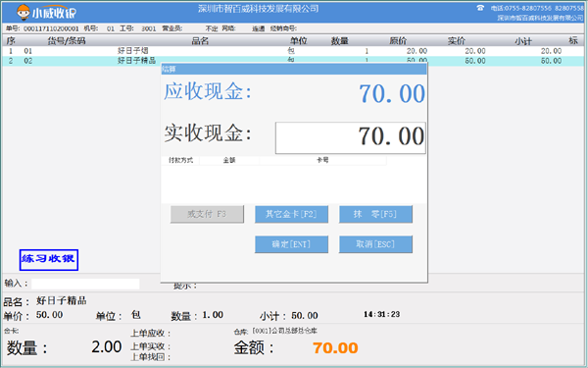Image resolution: width=588 pixels, height=368 pixels.
Task: Click the telephone icon in the header
Action: click(x=480, y=8)
